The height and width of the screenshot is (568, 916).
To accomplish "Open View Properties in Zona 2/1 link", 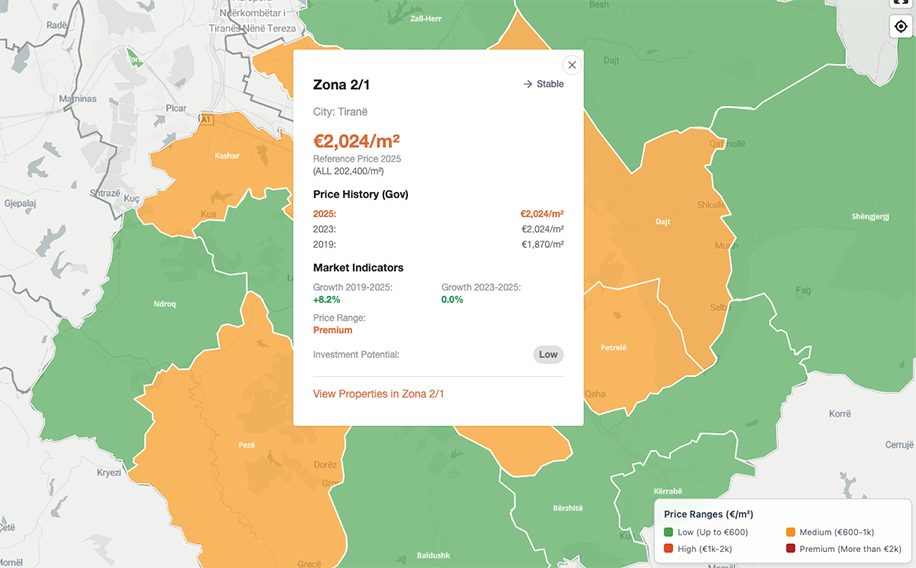I will 378,394.
